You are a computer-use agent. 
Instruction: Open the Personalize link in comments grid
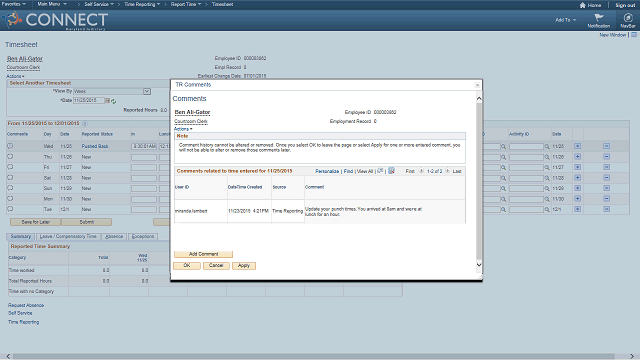[327, 171]
